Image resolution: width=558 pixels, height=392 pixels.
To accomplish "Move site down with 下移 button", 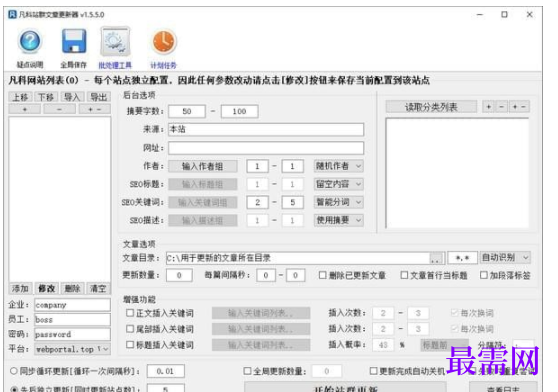I will (46, 97).
